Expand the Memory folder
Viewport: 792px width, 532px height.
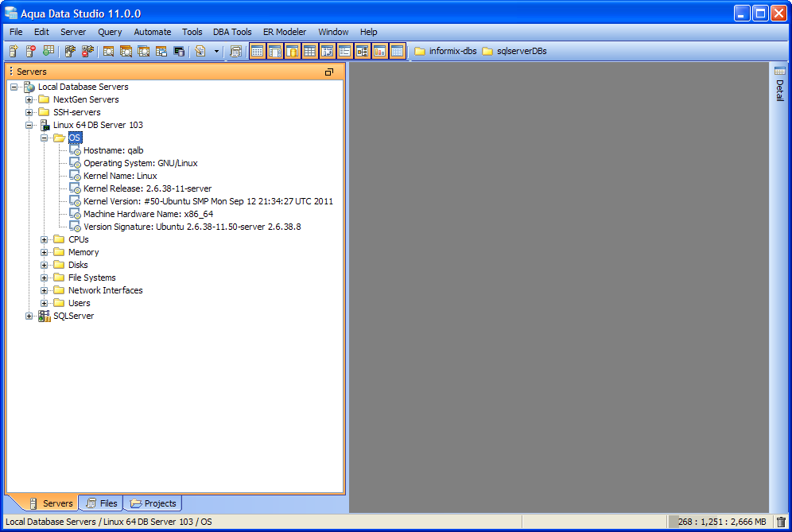click(x=45, y=252)
